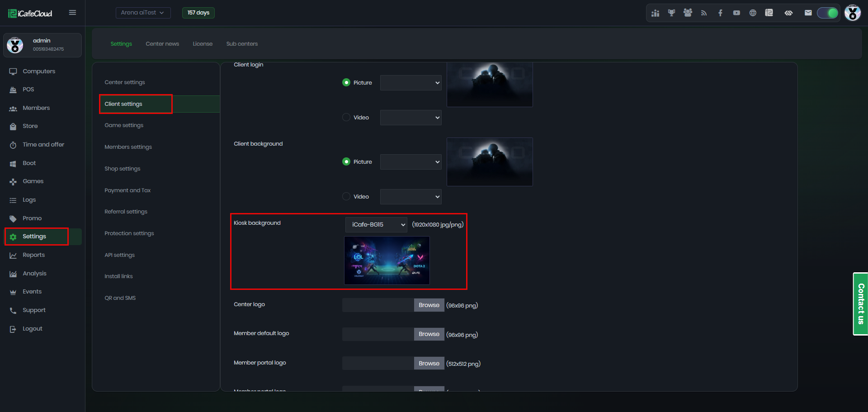Select the Picture radio for Client login

pyautogui.click(x=346, y=82)
